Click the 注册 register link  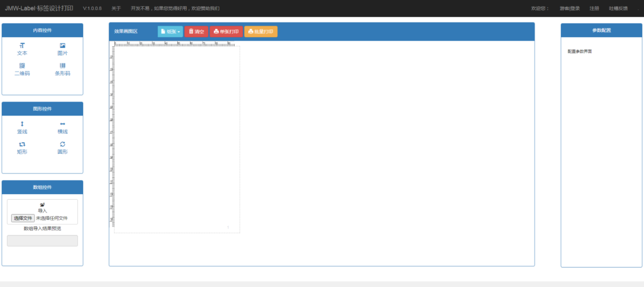pyautogui.click(x=594, y=9)
